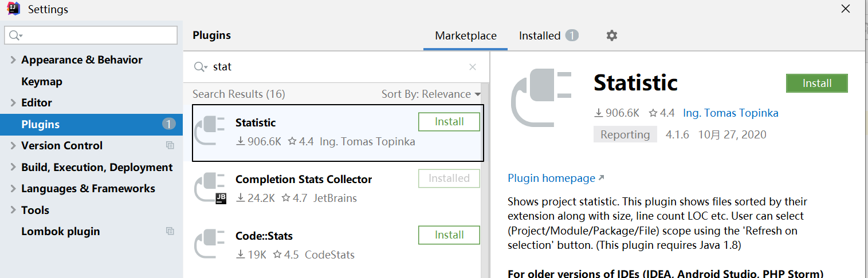Expand Appearance & Behavior settings

(13, 60)
